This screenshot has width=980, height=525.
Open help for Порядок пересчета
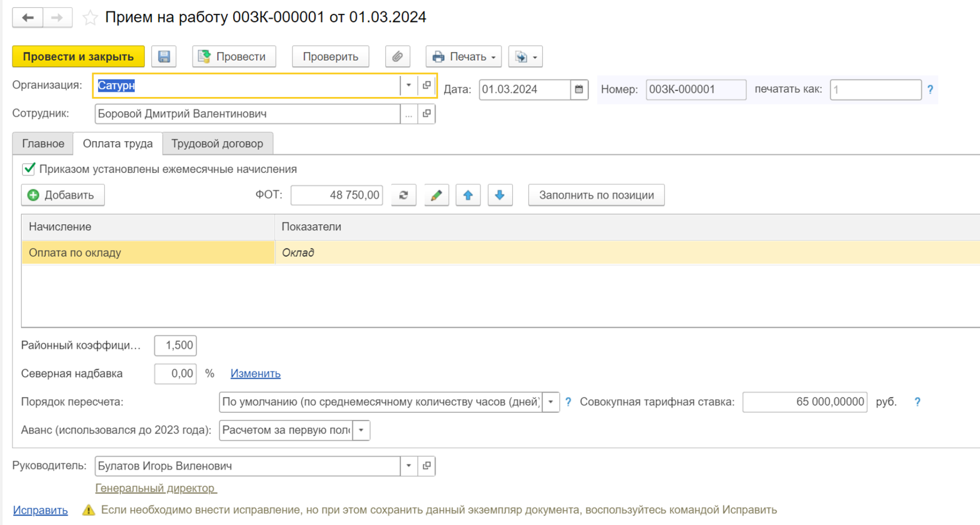pyautogui.click(x=568, y=402)
